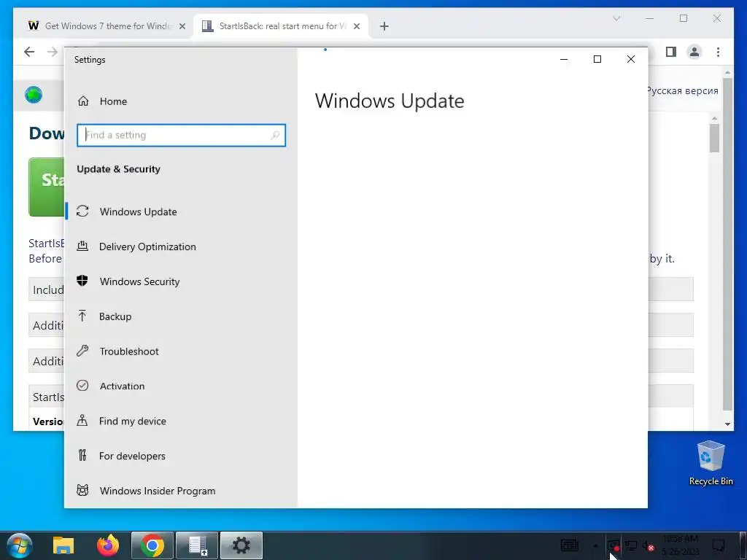Click the Windows Insider Program cat icon
Image resolution: width=747 pixels, height=560 pixels.
[82, 490]
